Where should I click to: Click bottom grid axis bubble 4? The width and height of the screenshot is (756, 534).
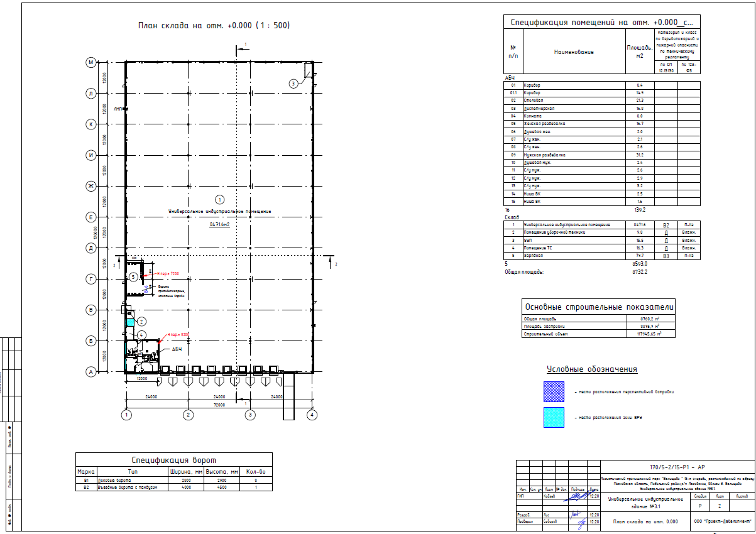pyautogui.click(x=311, y=415)
